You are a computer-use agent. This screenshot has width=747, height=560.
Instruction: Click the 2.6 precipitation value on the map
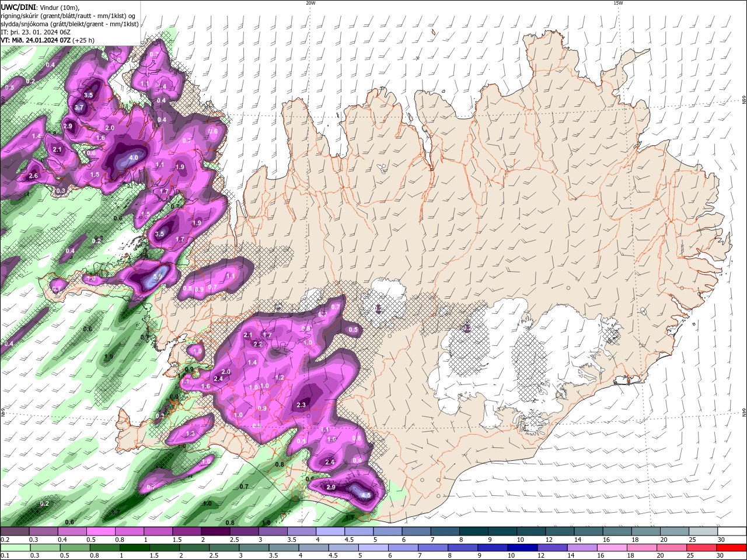(33, 176)
